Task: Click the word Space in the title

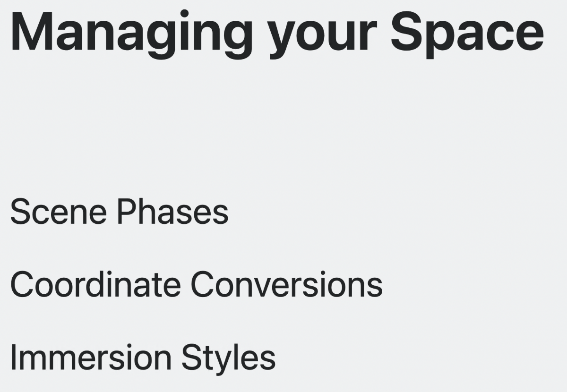Action: point(467,33)
